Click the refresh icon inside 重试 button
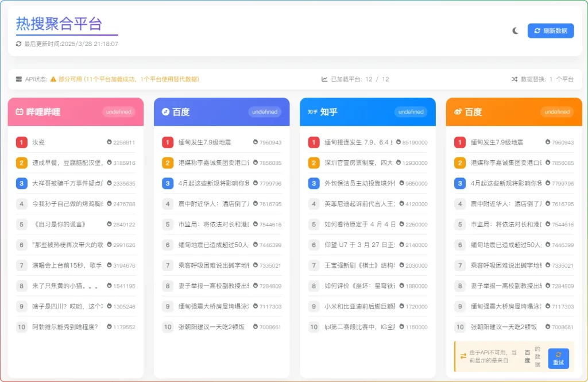This screenshot has height=382, width=588. (x=558, y=354)
